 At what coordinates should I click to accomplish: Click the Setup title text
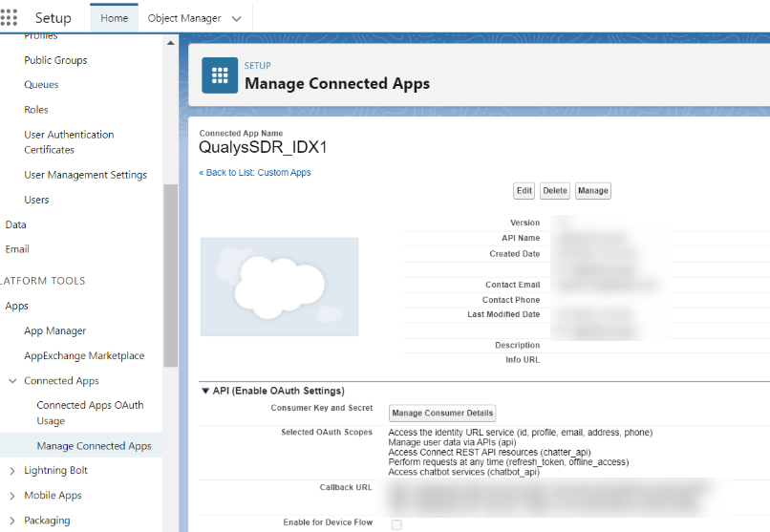click(53, 18)
